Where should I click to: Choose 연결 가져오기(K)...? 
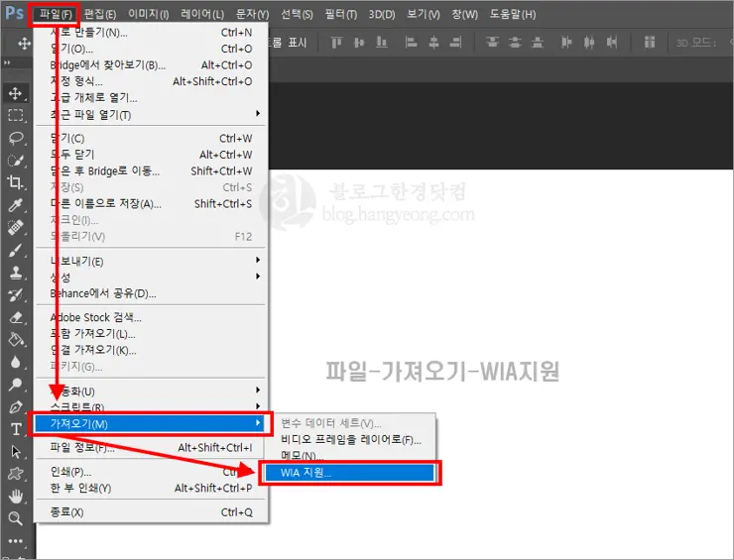150,350
